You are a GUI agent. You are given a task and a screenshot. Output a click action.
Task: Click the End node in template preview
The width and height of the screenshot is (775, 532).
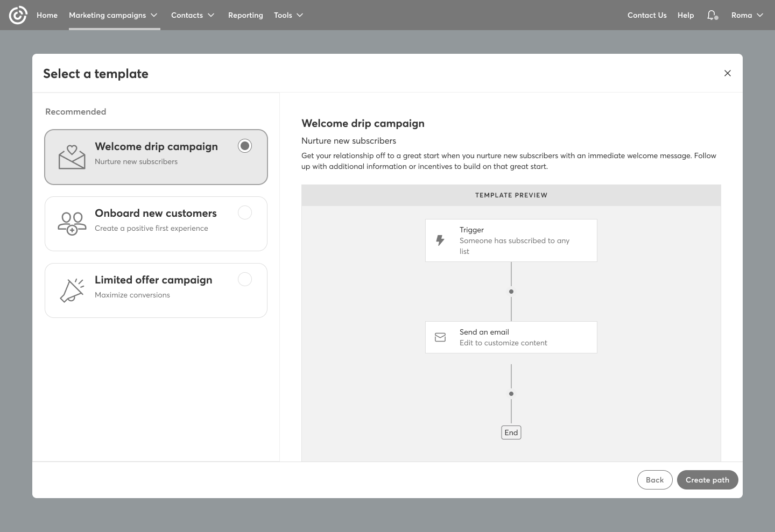tap(511, 432)
